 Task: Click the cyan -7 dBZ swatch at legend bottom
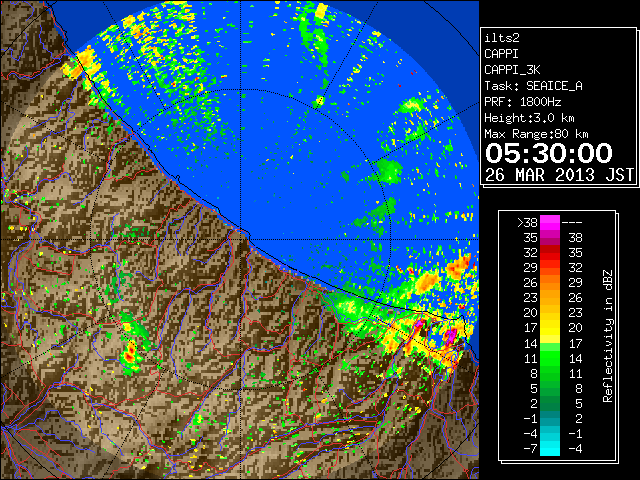pyautogui.click(x=550, y=449)
